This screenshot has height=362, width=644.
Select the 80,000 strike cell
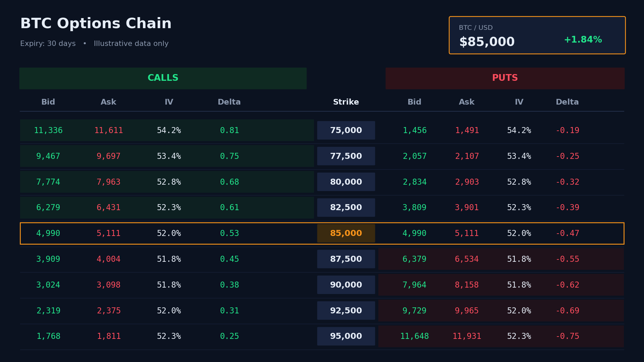pyautogui.click(x=346, y=182)
